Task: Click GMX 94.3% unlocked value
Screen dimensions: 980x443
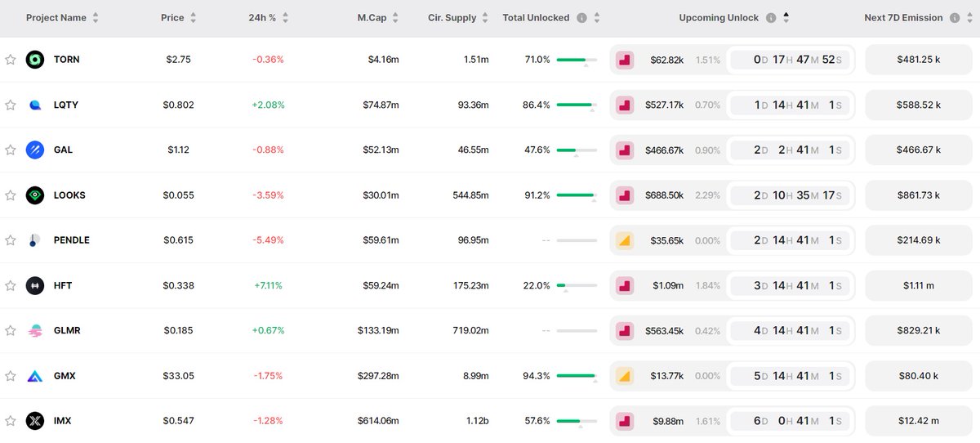Action: [537, 376]
